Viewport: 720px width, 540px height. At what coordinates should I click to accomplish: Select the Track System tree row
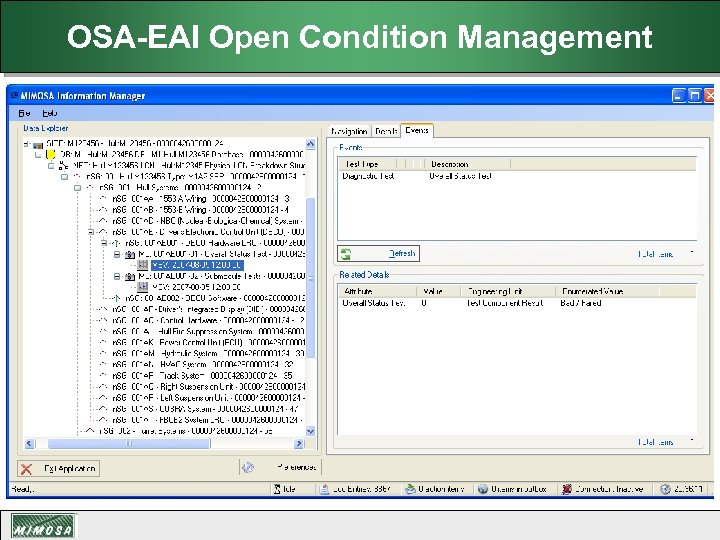click(x=202, y=376)
